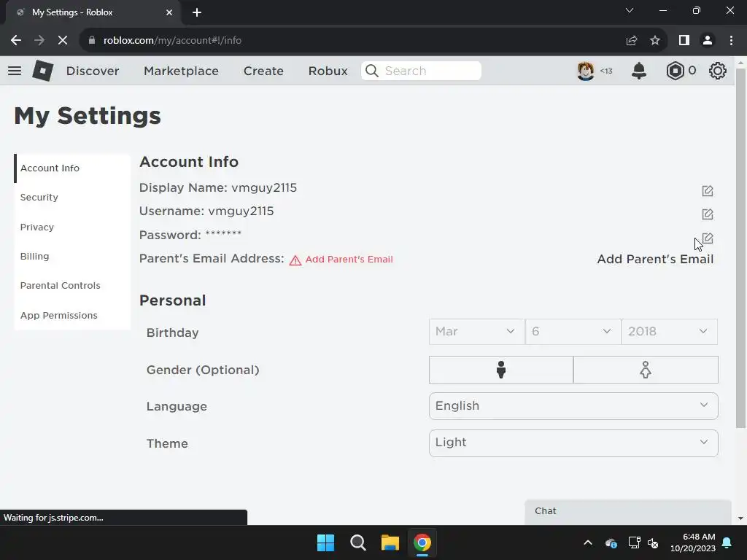This screenshot has height=560, width=747.
Task: Select the female gender option
Action: (646, 370)
